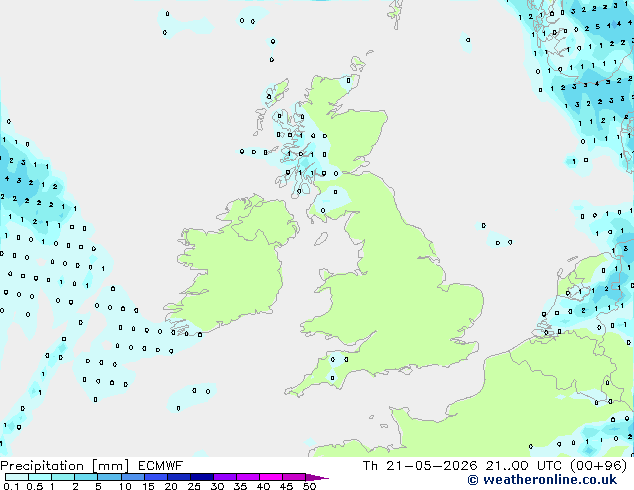Screen dimensions: 634x490
Task: Click the 45–50 mm legend swatch
Action: [294, 477]
